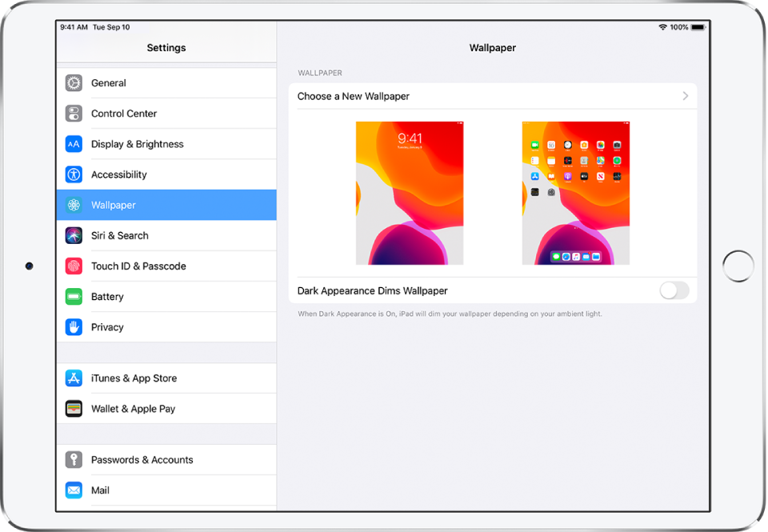768x532 pixels.
Task: Click the Wallet & Apple Pay icon
Action: click(74, 408)
